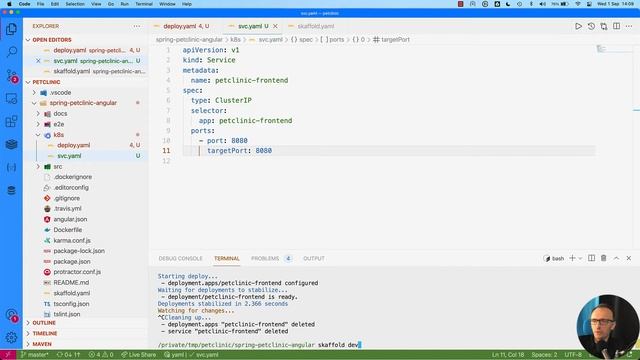The width and height of the screenshot is (640, 360).
Task: Open Source Control view with badge
Action: [11, 76]
